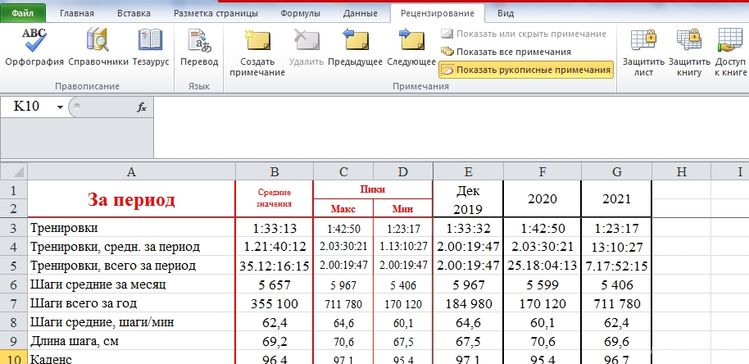Click the fx insert function icon
Viewport: 749px width, 364px height.
(x=141, y=107)
